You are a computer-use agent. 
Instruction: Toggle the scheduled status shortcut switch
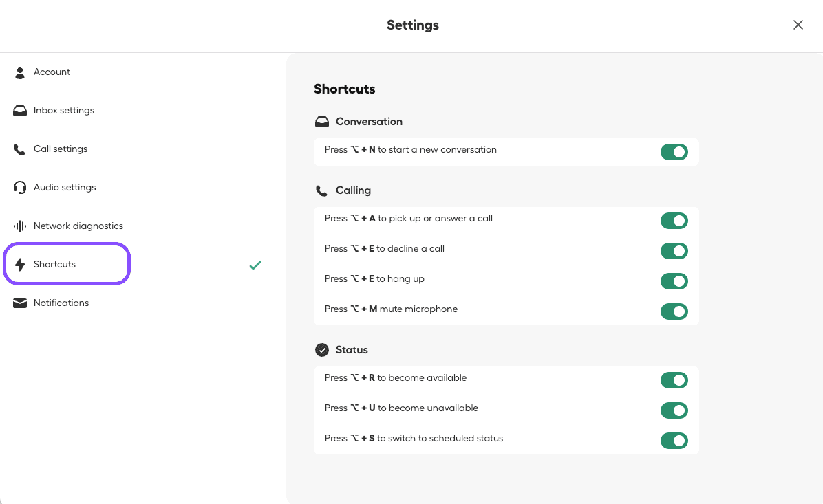pos(674,441)
